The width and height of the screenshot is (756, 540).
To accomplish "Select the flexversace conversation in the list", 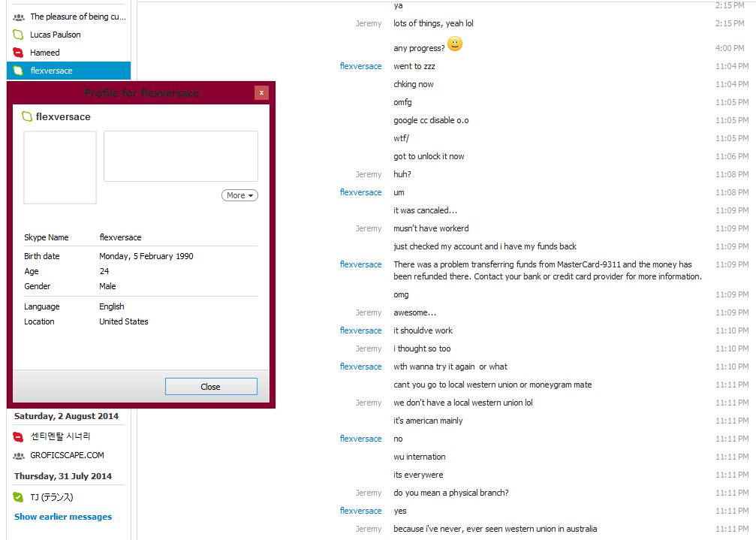I will click(68, 71).
